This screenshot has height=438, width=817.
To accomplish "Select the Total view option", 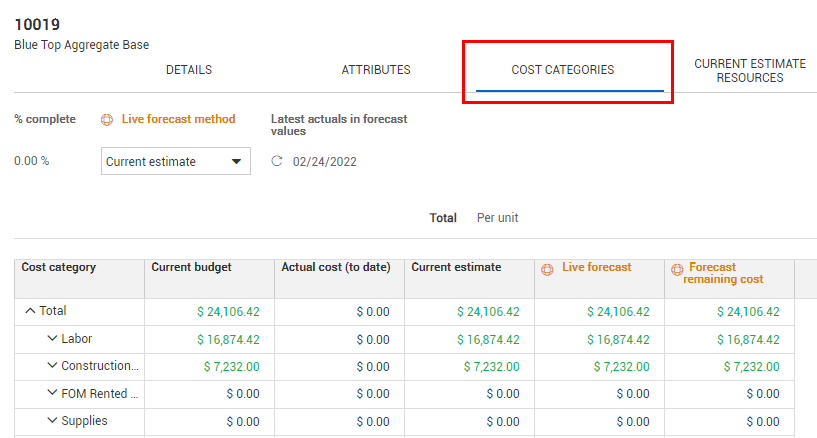I will (x=442, y=218).
